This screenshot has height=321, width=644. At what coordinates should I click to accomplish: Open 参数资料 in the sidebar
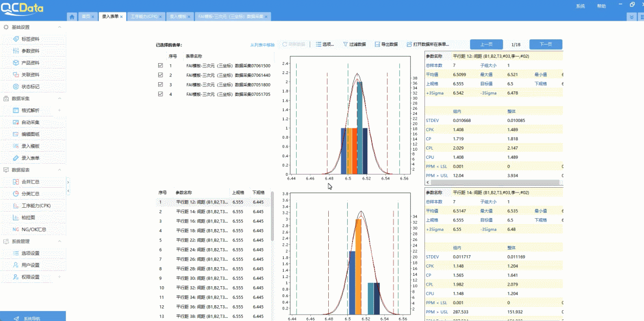[30, 51]
